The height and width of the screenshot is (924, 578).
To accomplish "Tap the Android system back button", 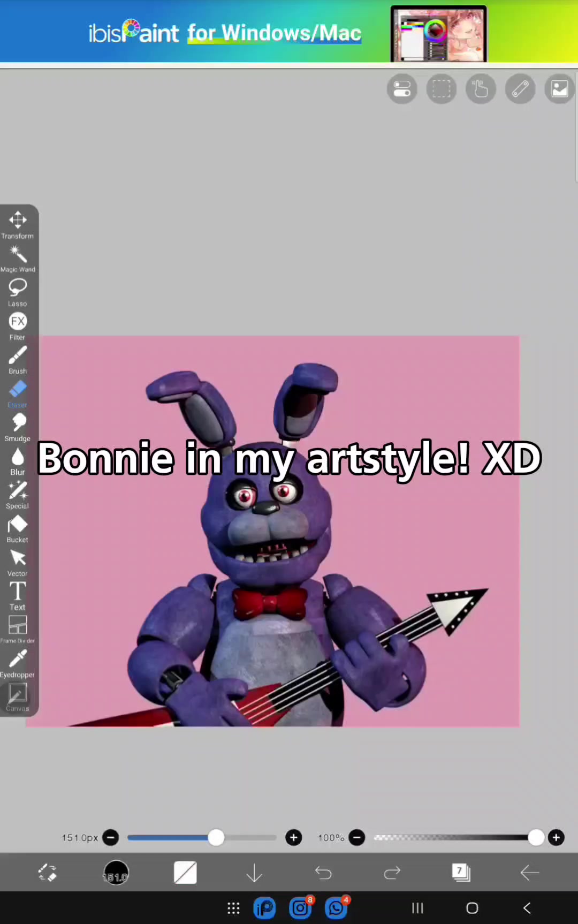I will [x=527, y=908].
